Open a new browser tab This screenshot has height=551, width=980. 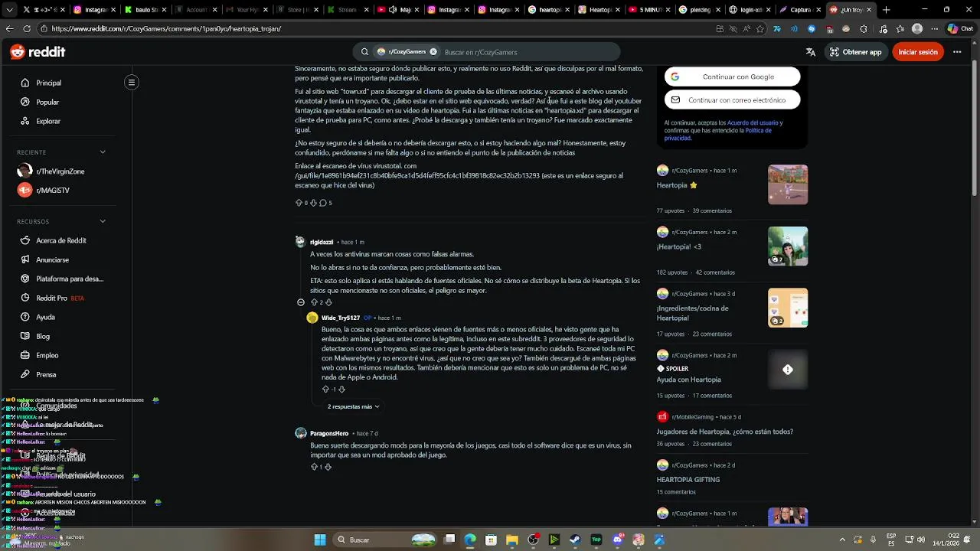pos(886,10)
